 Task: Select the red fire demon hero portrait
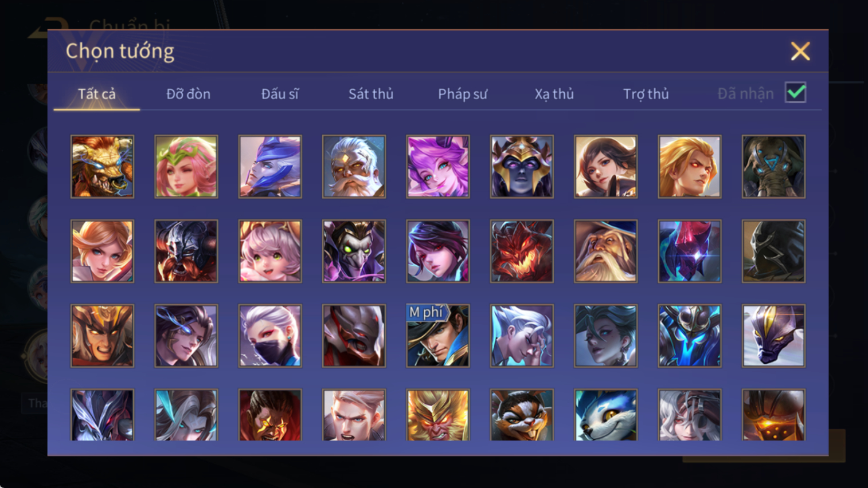coord(522,251)
